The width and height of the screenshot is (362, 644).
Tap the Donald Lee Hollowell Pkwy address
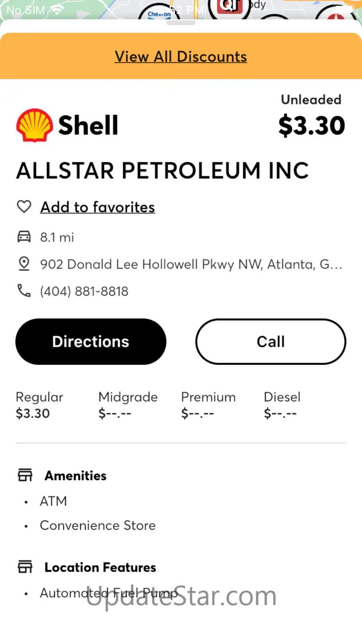tap(191, 264)
